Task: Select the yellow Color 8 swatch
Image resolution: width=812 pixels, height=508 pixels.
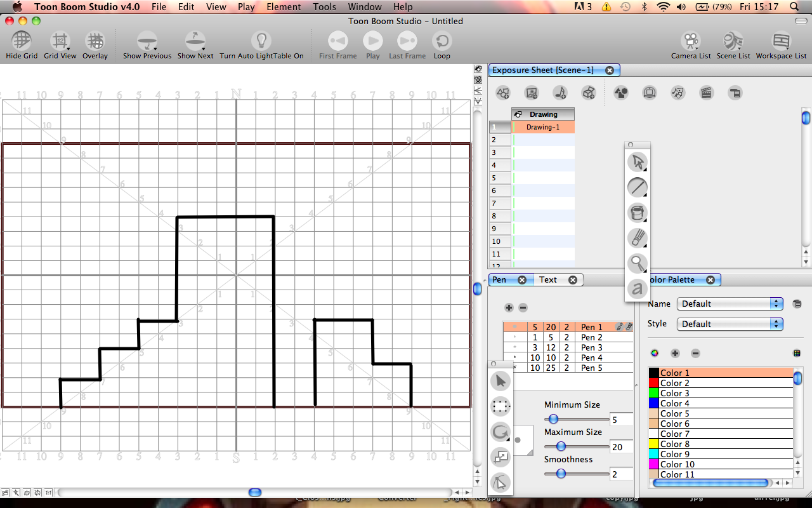Action: coord(654,444)
